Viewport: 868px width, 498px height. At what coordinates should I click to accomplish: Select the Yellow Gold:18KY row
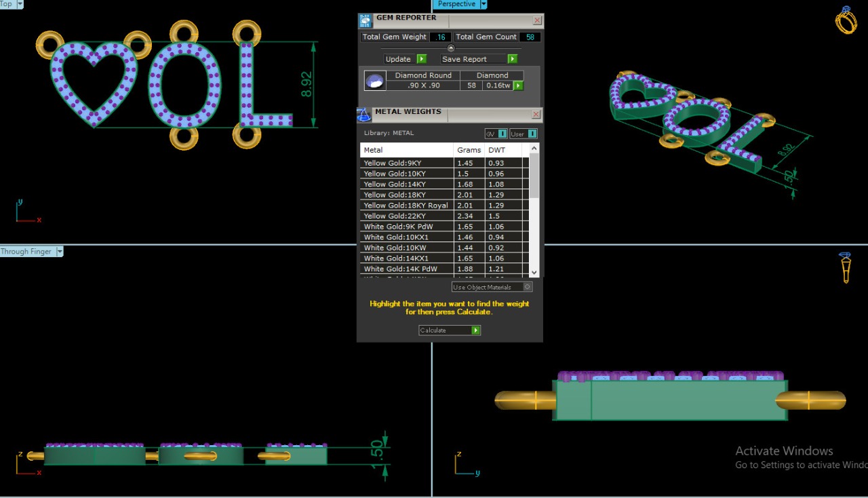407,195
